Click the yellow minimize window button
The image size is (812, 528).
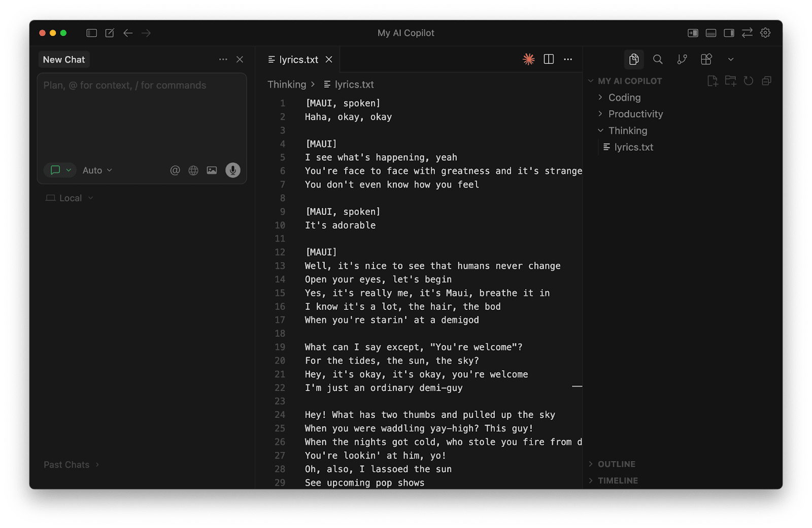coord(53,33)
